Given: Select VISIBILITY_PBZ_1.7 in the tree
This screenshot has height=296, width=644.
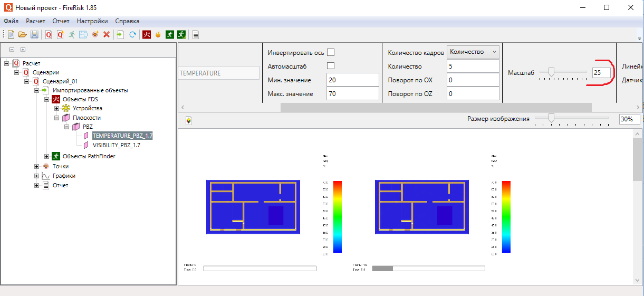Looking at the screenshot, I should [x=116, y=145].
